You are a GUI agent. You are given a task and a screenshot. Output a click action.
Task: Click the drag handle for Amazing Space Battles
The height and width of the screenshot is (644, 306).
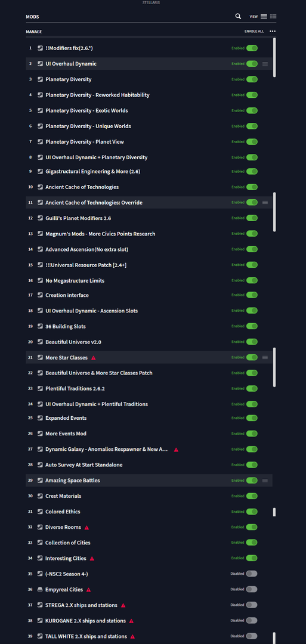265,481
